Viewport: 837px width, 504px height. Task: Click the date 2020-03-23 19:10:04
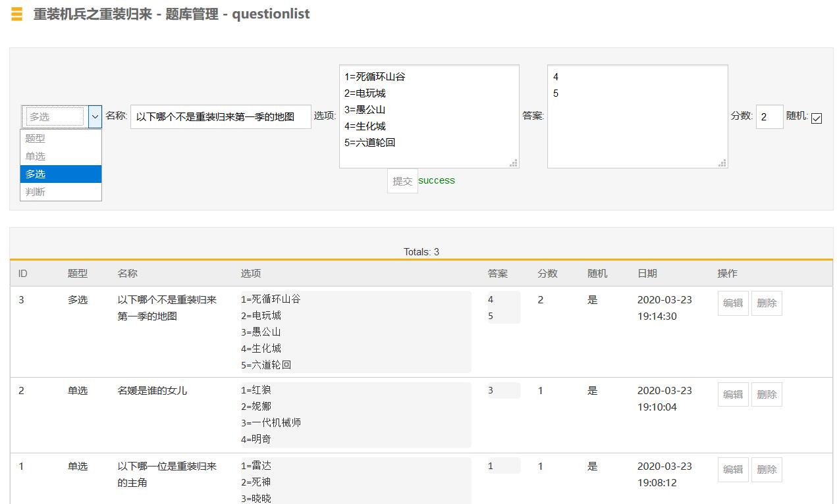coord(664,399)
